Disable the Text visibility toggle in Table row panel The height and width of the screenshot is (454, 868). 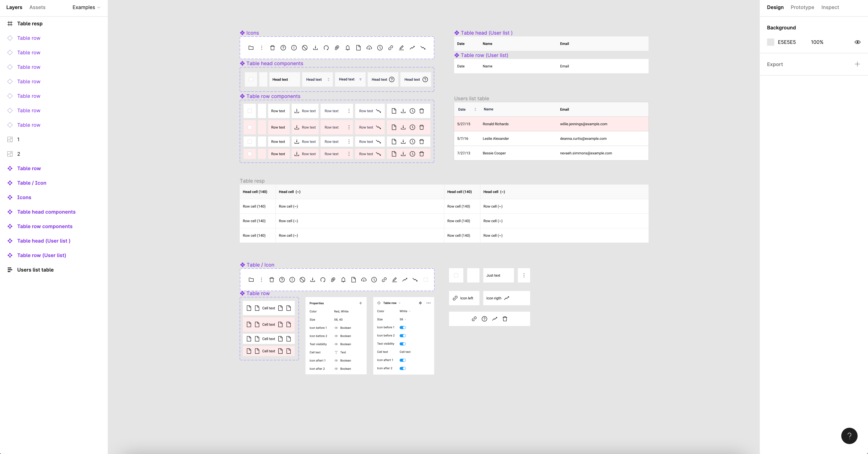pos(403,344)
